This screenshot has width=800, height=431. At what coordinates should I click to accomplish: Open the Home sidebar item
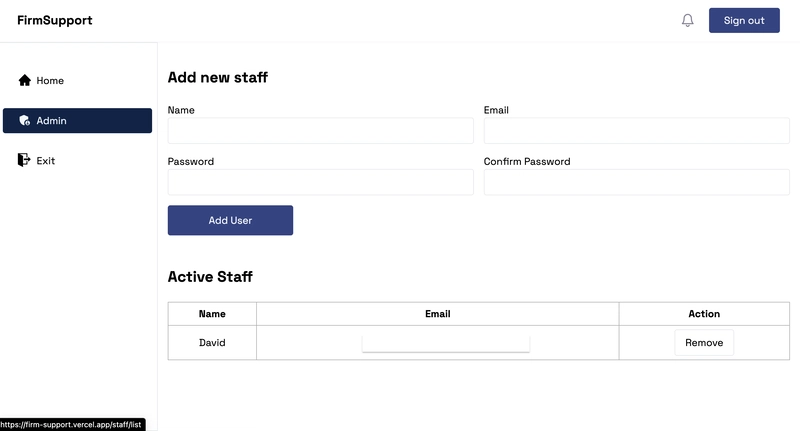[78, 81]
